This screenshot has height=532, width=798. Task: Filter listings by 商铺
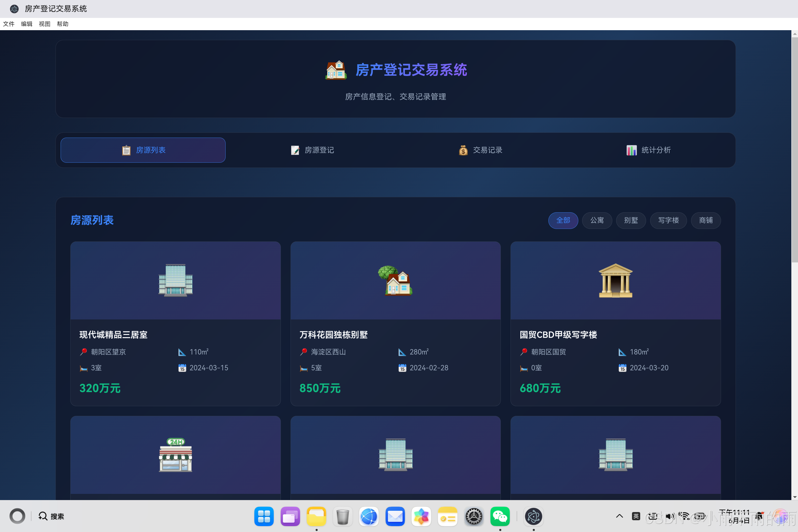click(706, 220)
